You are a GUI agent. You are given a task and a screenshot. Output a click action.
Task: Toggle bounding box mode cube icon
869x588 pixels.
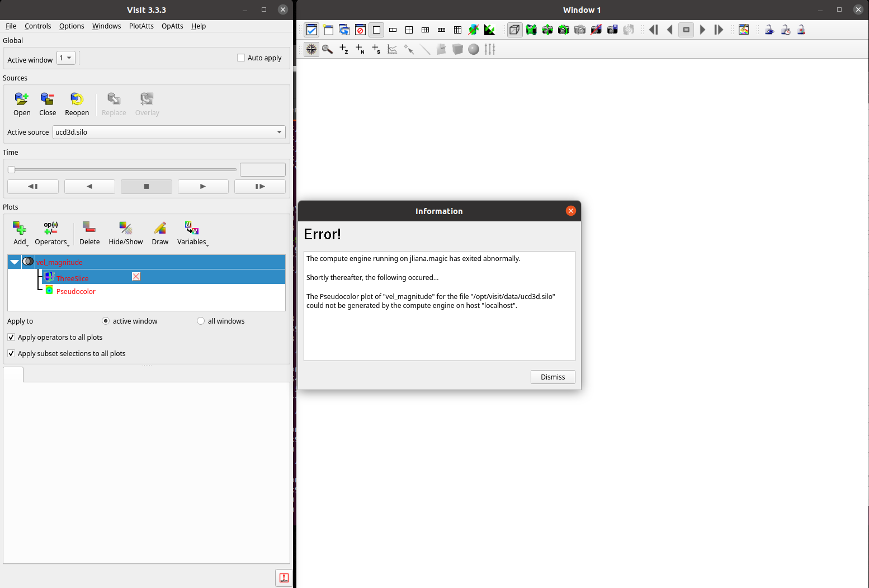click(x=515, y=30)
